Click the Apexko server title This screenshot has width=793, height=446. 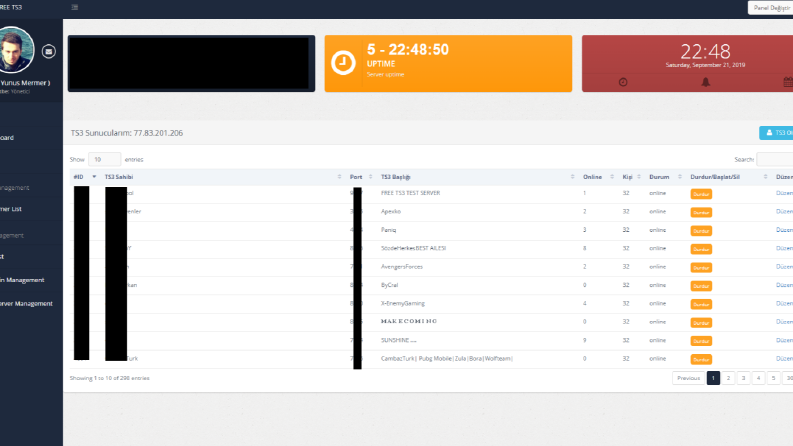tap(390, 211)
